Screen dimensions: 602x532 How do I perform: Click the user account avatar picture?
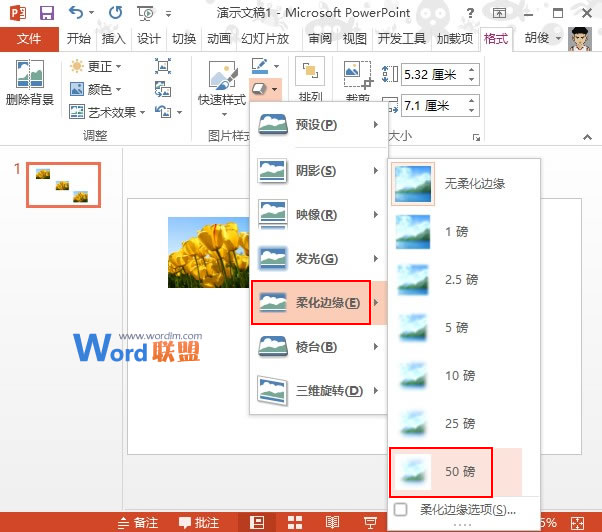[x=580, y=39]
